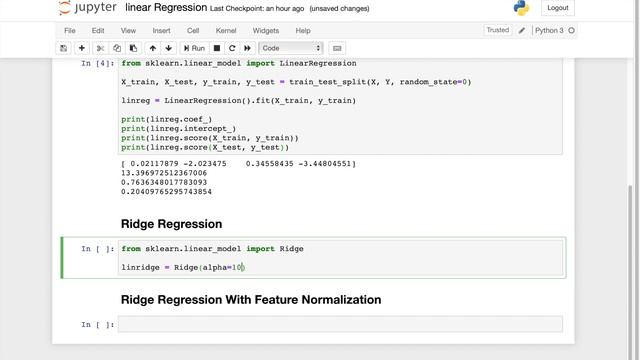Open the File menu
Viewport: 640px width, 360px height.
(70, 31)
